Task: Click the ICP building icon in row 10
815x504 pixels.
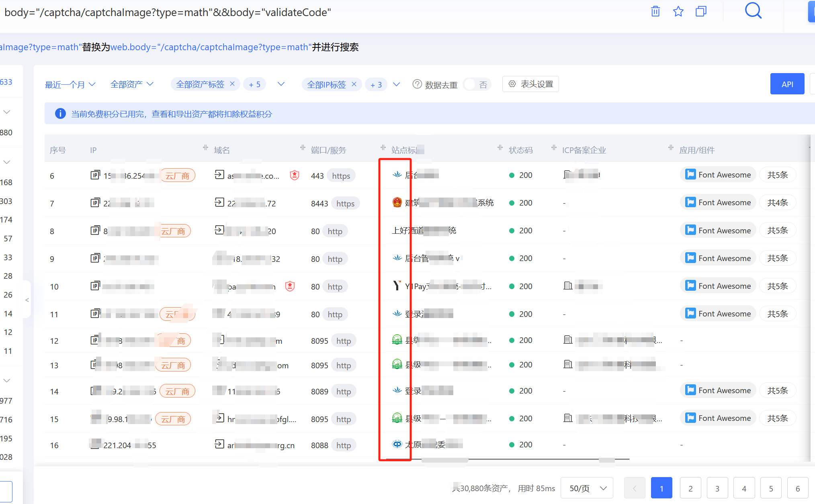Action: [568, 286]
